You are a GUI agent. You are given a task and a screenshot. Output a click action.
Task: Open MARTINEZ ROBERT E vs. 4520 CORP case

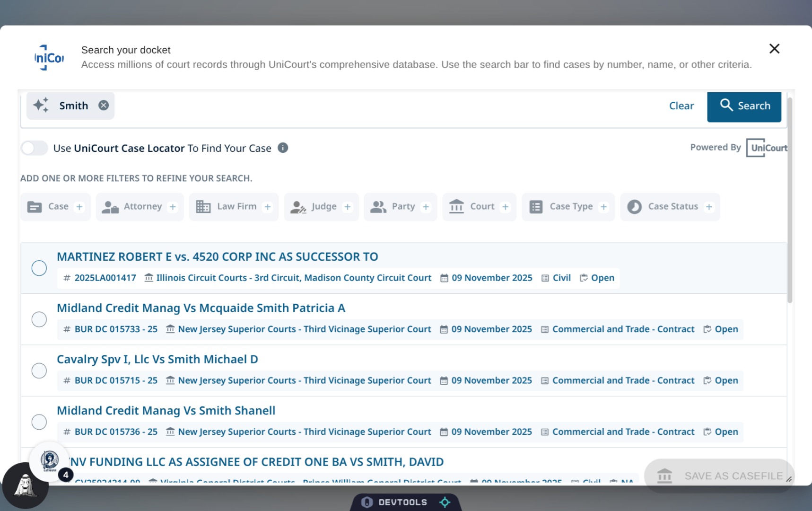click(218, 257)
